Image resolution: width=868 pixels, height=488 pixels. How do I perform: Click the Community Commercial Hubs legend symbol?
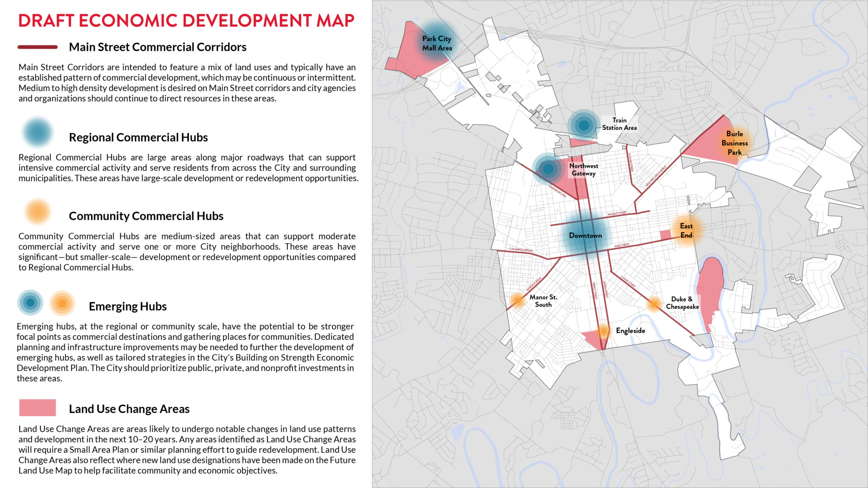pos(38,211)
